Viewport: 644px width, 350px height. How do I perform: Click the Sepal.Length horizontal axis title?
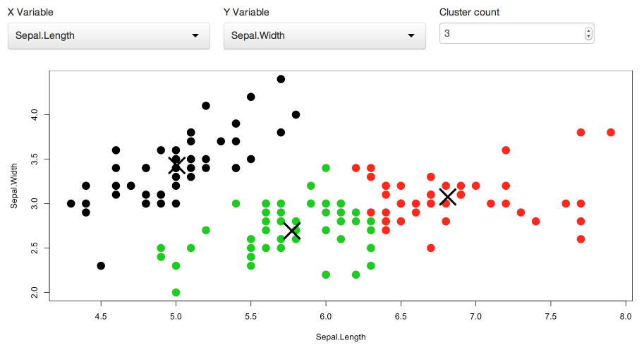point(341,337)
